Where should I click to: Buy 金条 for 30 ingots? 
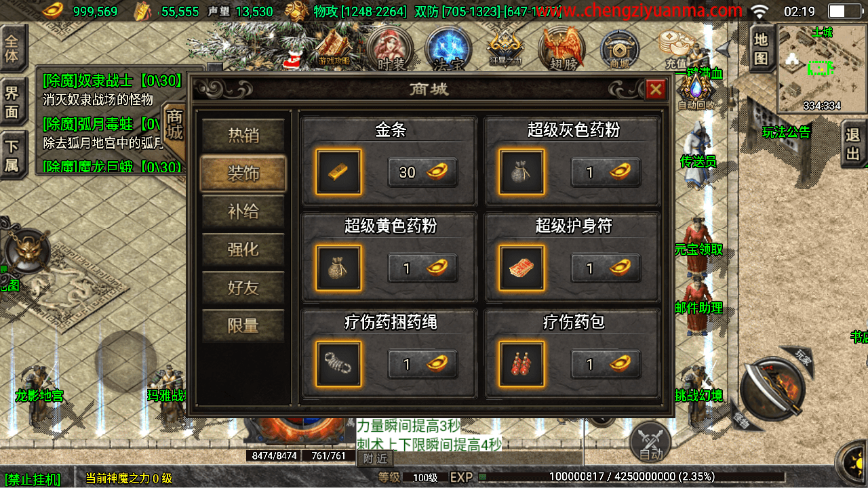coord(422,172)
